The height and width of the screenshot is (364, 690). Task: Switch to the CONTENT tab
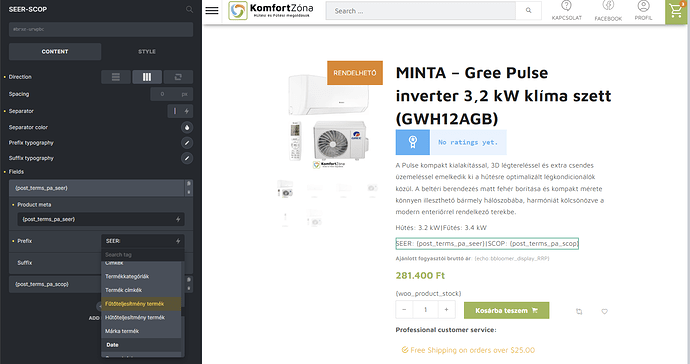55,51
